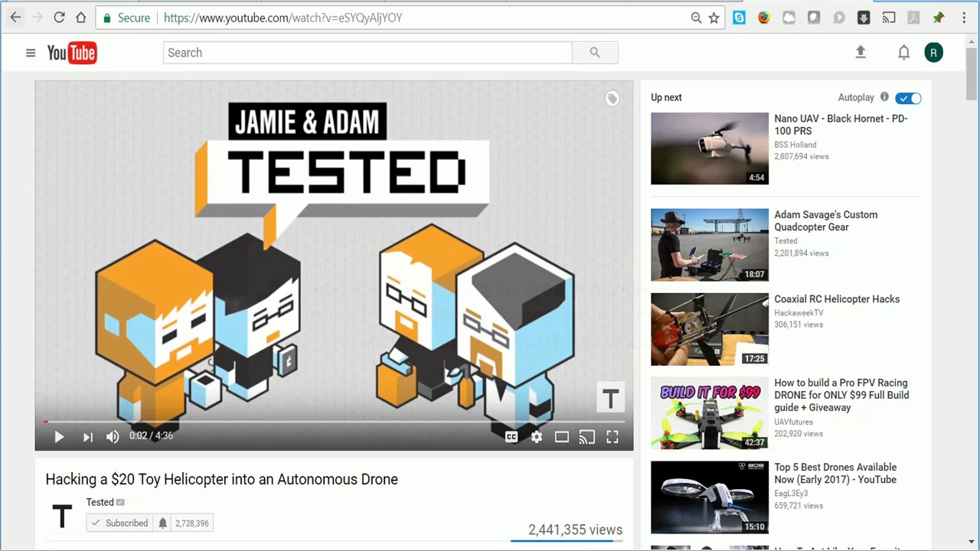Viewport: 980px width, 551px height.
Task: Bookmark this page with star icon
Action: click(714, 18)
